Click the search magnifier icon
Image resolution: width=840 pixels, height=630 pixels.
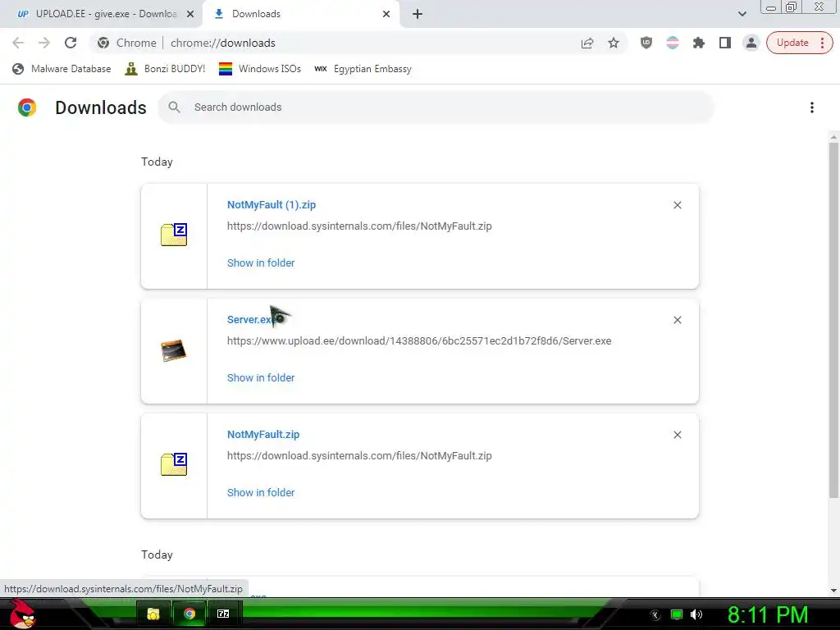(x=174, y=107)
